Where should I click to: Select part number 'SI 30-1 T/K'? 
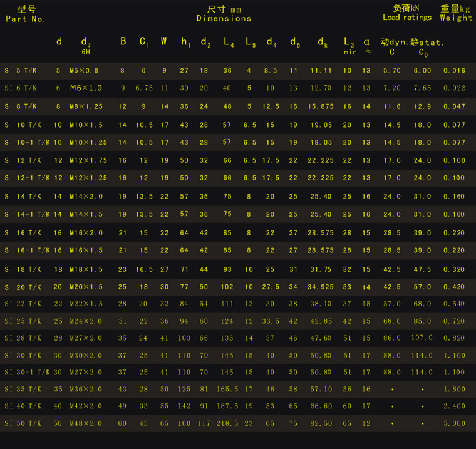(x=27, y=373)
